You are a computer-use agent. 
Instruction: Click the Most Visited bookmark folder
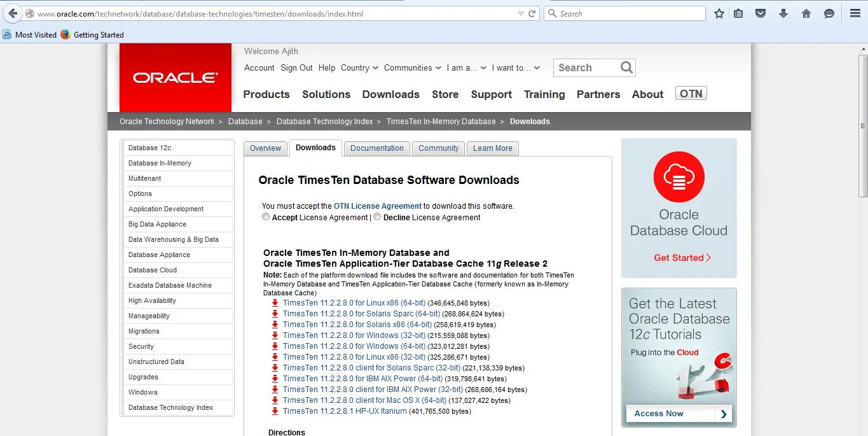pyautogui.click(x=30, y=35)
